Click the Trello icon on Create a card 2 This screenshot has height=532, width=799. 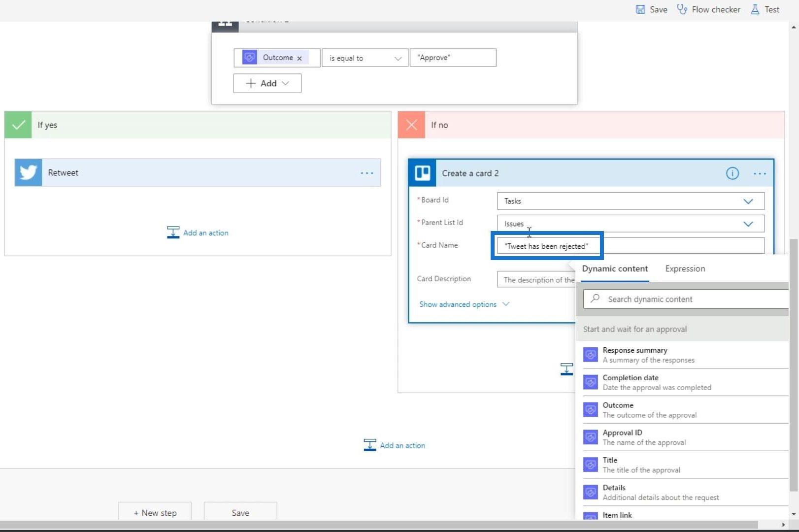[422, 173]
